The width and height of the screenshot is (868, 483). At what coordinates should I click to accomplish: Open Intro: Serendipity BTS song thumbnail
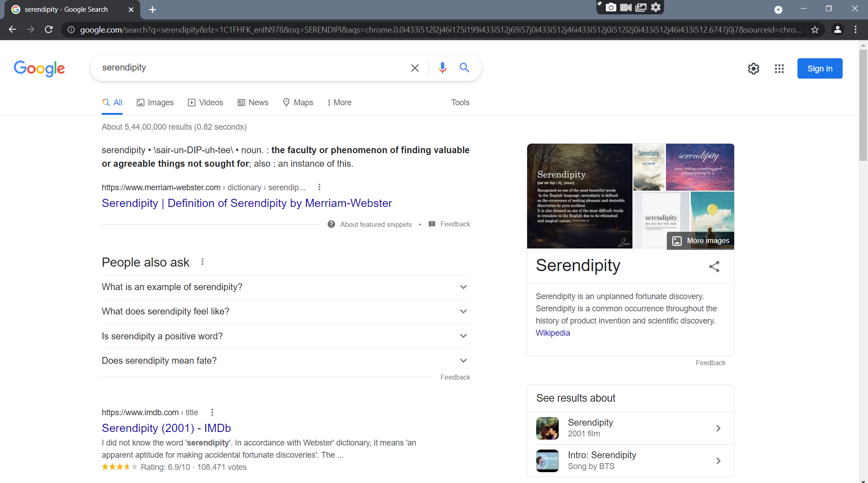click(x=547, y=461)
